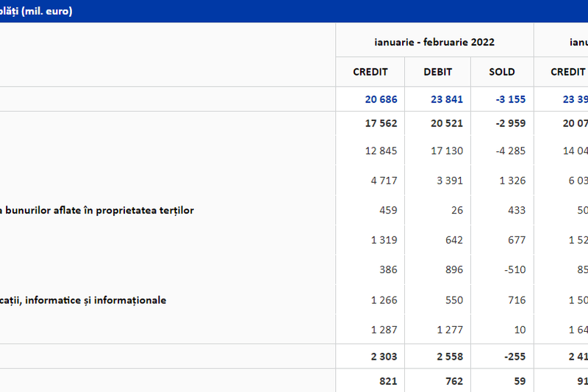This screenshot has height=392, width=588.
Task: Select the debit cell showing 1 277
Action: click(448, 330)
